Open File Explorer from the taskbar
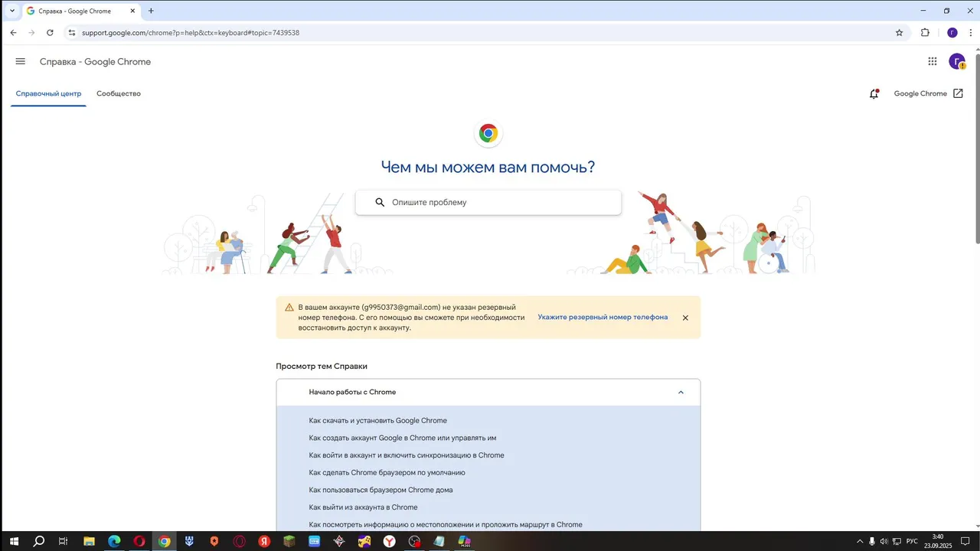980x551 pixels. pos(89,541)
